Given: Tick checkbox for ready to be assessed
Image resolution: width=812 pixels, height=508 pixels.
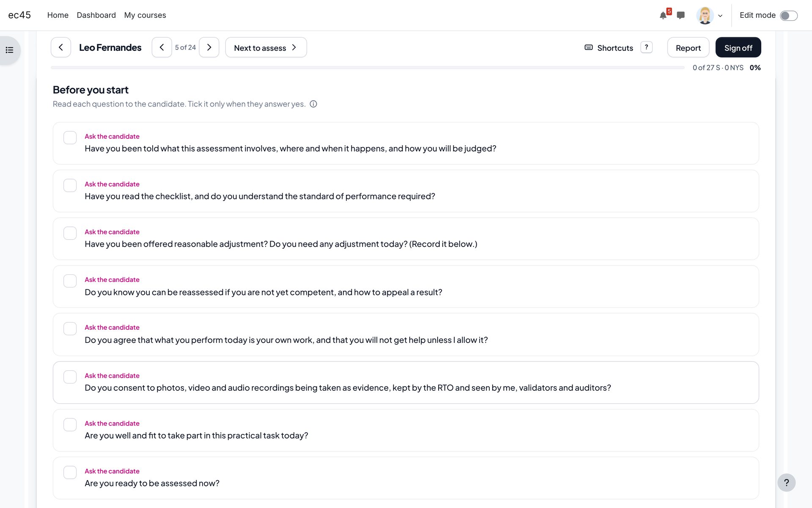Looking at the screenshot, I should (70, 472).
